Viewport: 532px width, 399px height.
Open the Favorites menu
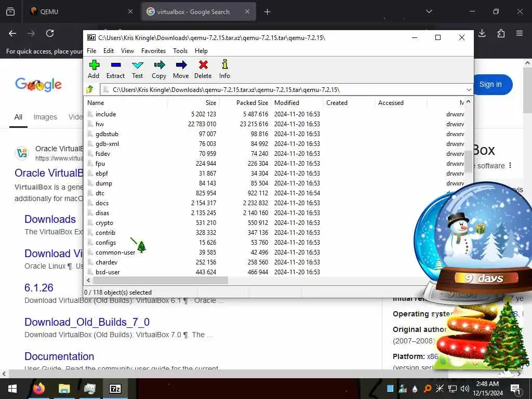(x=153, y=51)
